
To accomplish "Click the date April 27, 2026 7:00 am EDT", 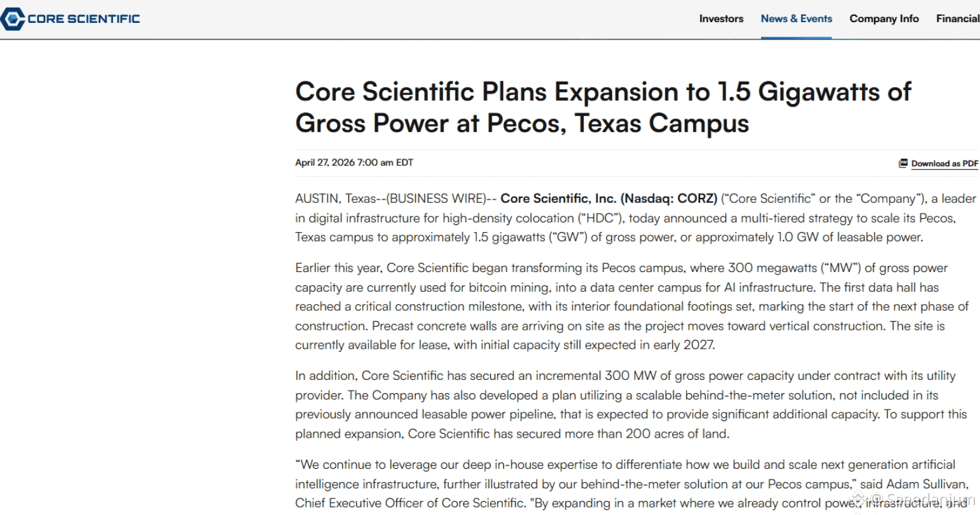I will tap(354, 163).
